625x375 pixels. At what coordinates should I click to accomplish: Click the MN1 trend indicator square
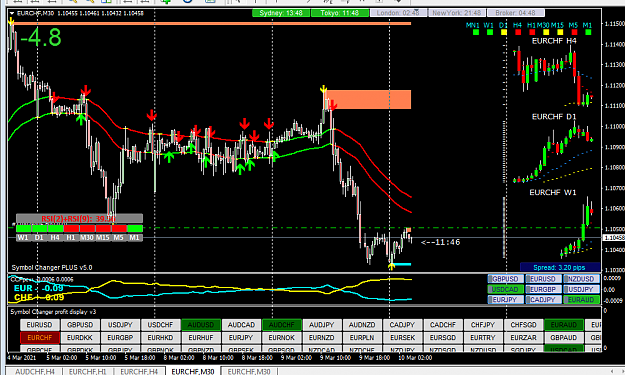click(x=476, y=32)
